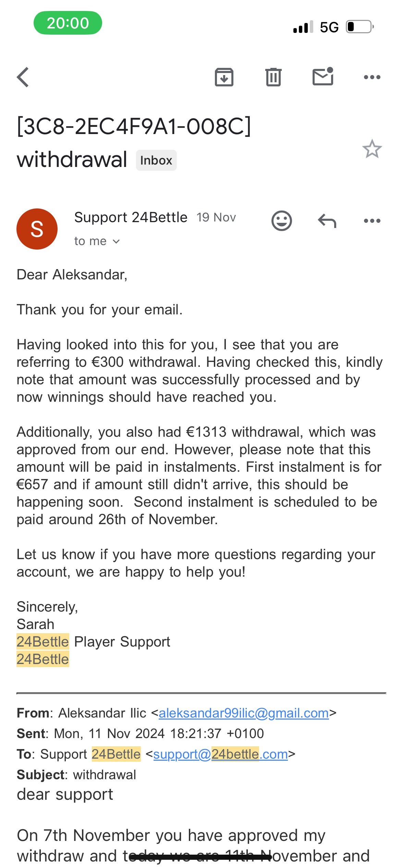Expand the 'to me' recipient details chevron

116,241
